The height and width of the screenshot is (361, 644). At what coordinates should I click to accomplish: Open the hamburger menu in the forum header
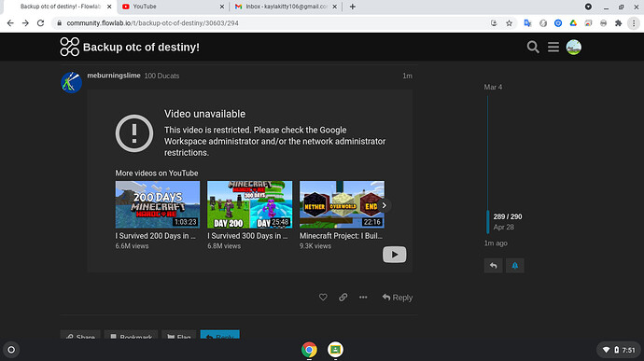(553, 48)
